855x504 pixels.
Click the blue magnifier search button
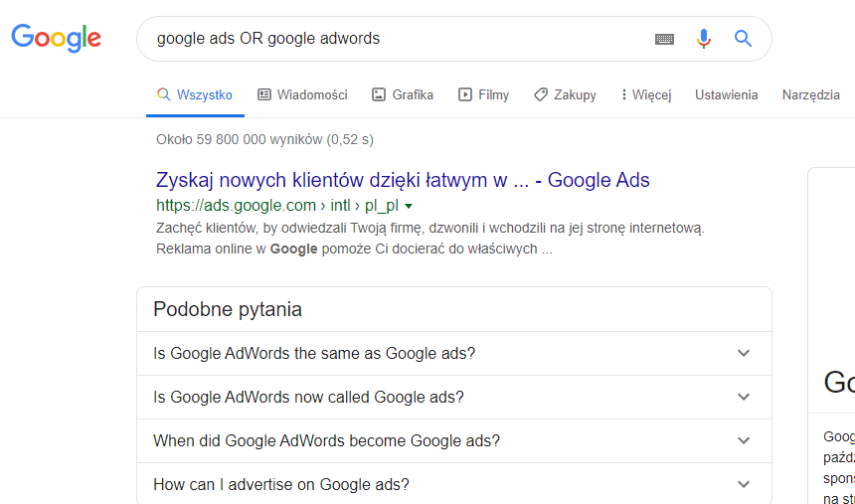point(743,39)
